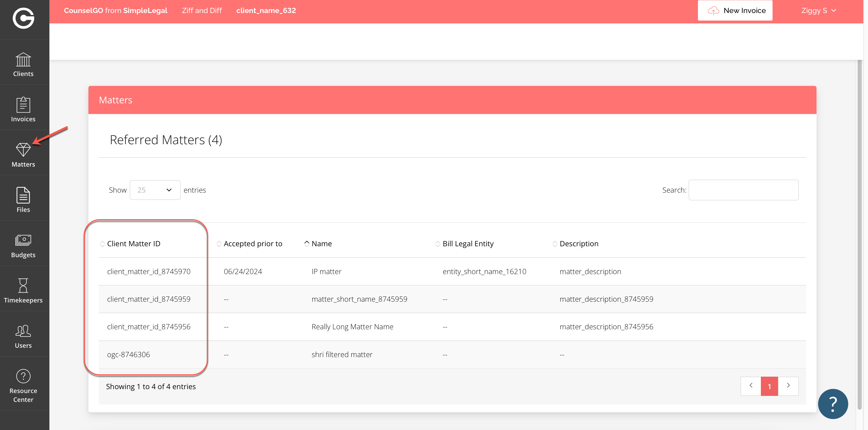
Task: Open the Timekeepers hourglass icon
Action: 23,286
